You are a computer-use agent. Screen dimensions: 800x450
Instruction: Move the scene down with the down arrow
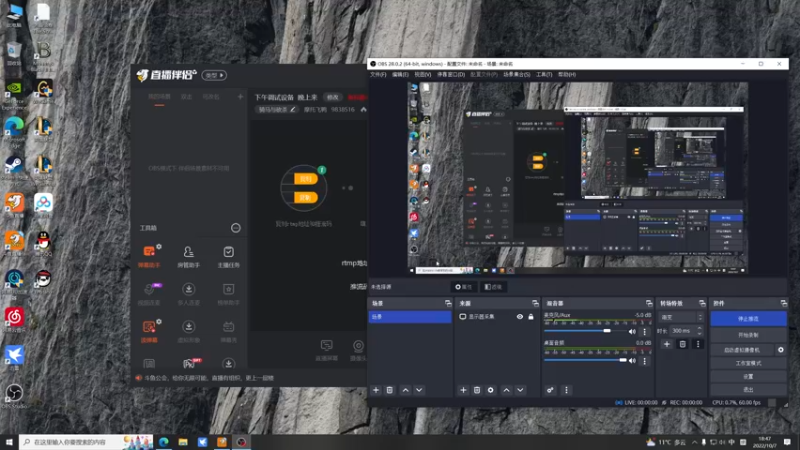tap(419, 390)
